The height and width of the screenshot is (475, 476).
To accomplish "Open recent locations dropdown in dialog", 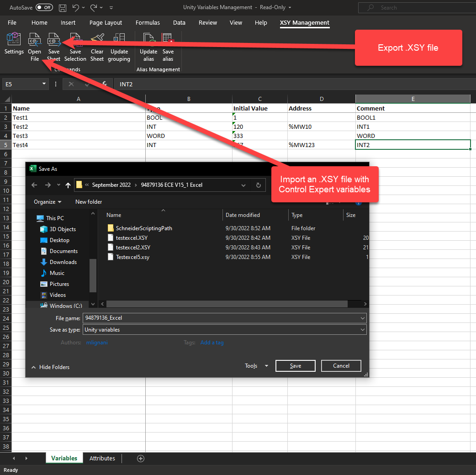I will 58,185.
